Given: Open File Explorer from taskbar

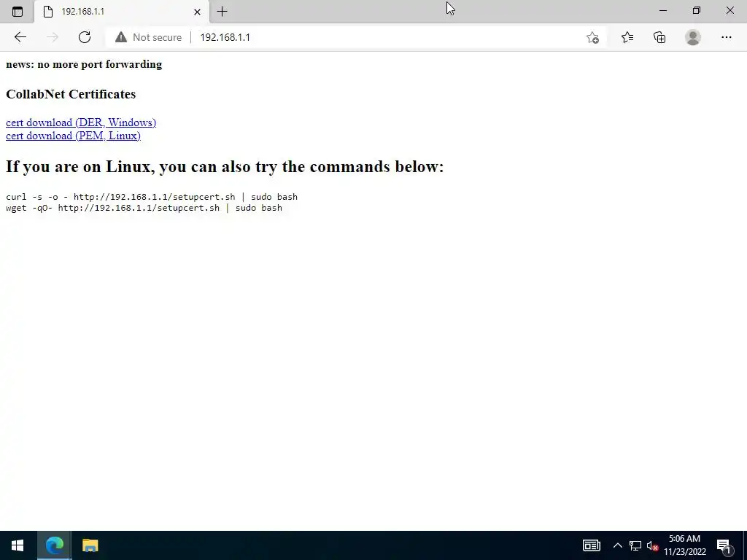Looking at the screenshot, I should (90, 545).
